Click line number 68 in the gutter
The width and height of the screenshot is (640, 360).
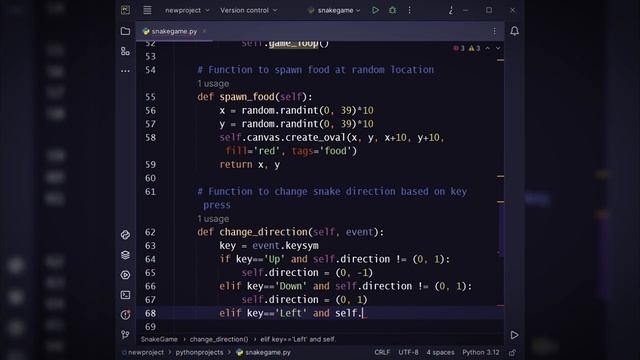point(150,313)
